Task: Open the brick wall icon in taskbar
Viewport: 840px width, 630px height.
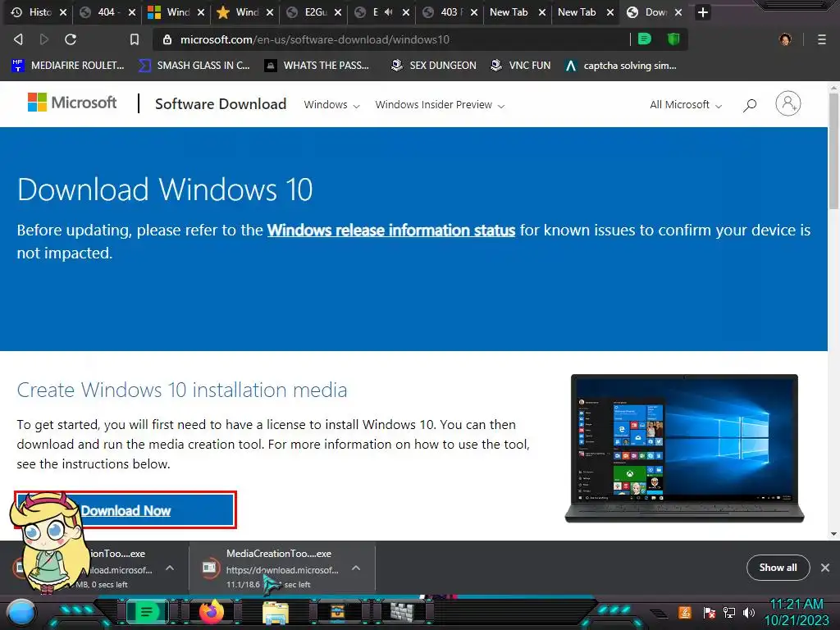Action: click(x=402, y=612)
